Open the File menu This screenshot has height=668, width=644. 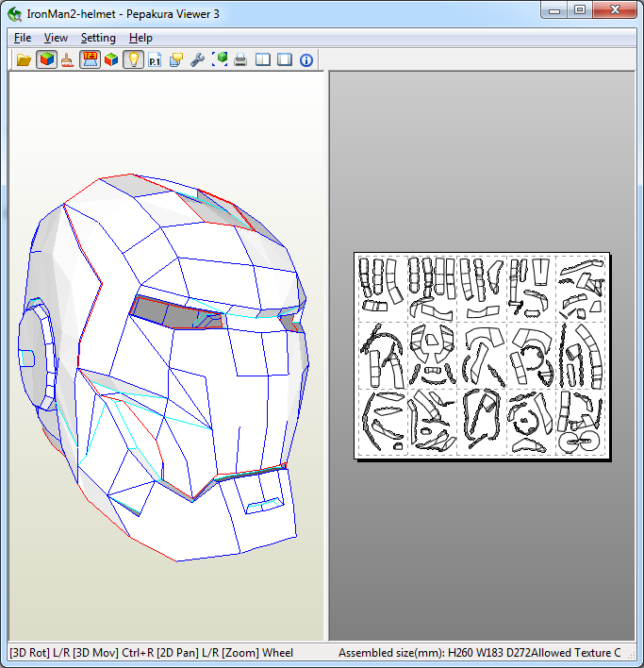click(23, 38)
